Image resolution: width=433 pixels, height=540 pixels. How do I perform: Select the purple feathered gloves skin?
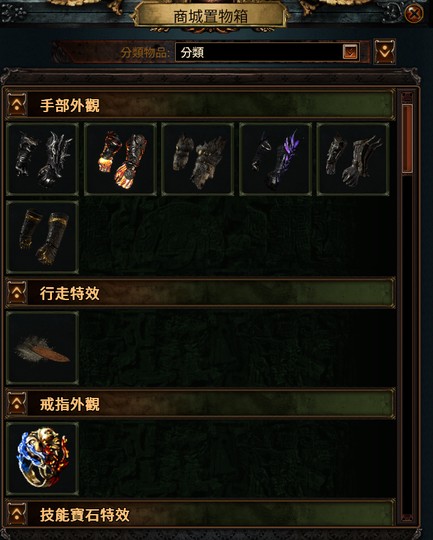click(276, 159)
